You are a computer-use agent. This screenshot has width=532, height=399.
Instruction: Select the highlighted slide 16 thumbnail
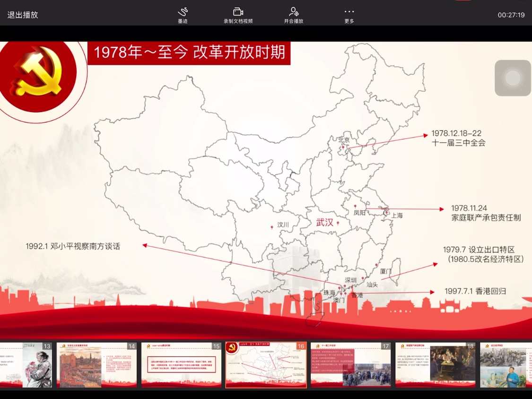click(x=266, y=364)
